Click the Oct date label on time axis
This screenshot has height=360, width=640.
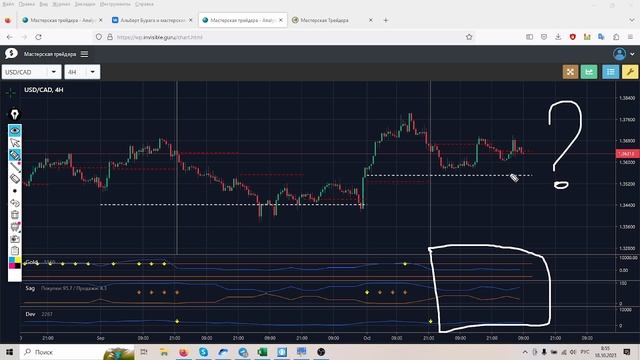[x=367, y=338]
